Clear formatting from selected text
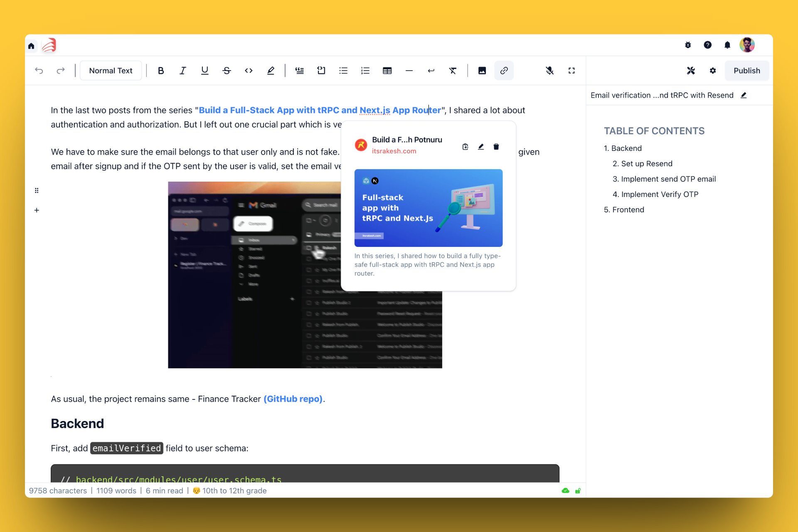 pos(453,70)
